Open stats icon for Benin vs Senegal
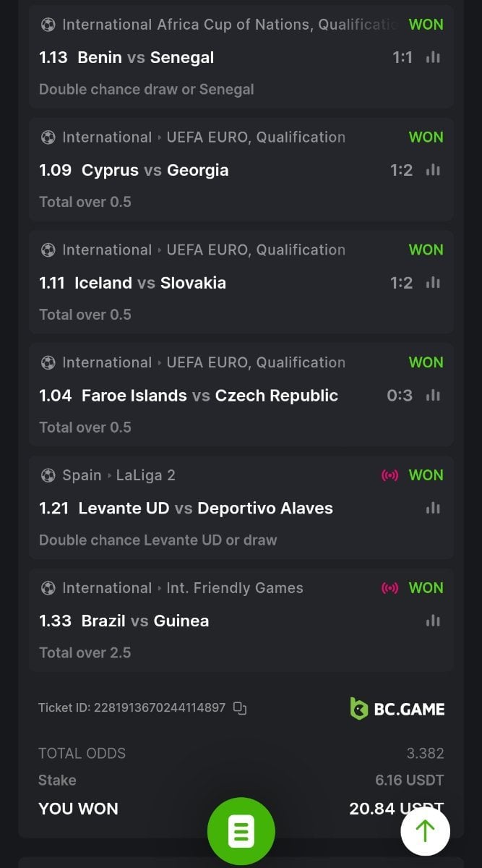The width and height of the screenshot is (482, 868). [x=433, y=57]
